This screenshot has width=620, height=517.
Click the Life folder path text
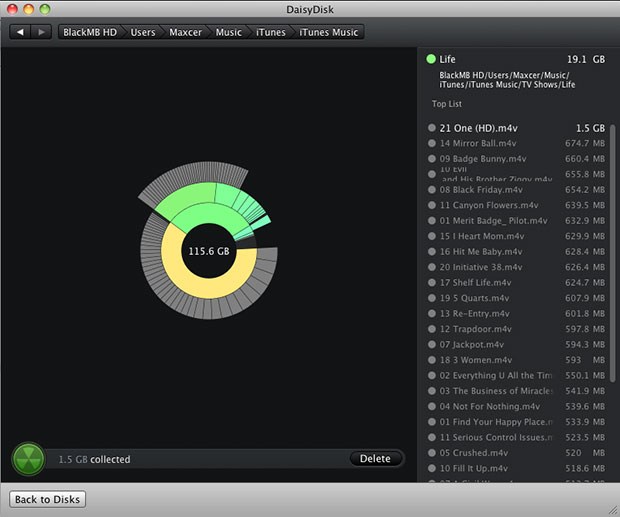coord(507,80)
